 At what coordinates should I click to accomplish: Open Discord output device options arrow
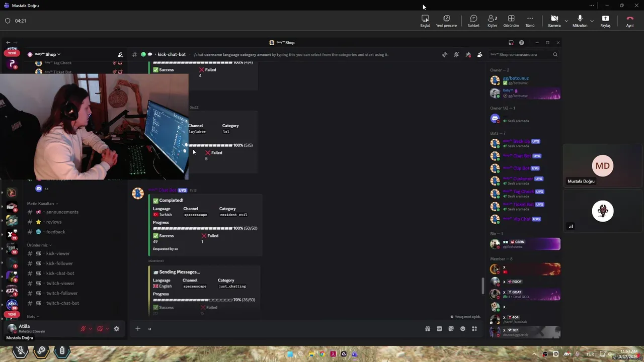(107, 329)
